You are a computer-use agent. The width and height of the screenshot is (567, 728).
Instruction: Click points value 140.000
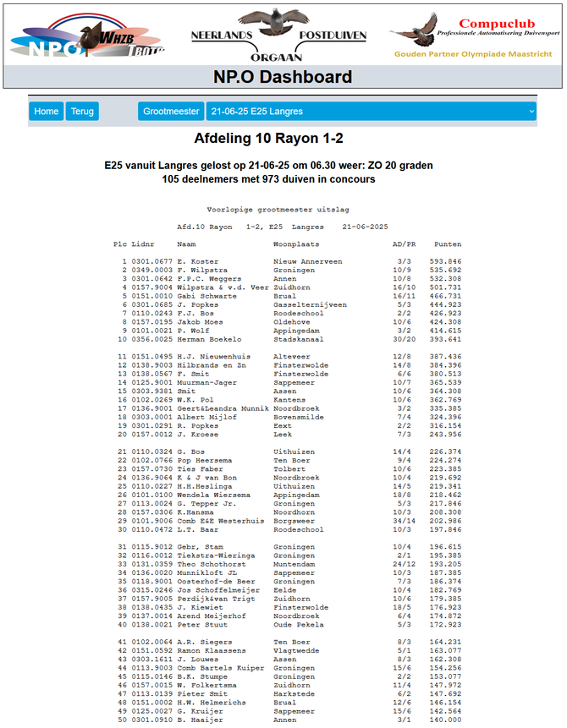coord(445,720)
